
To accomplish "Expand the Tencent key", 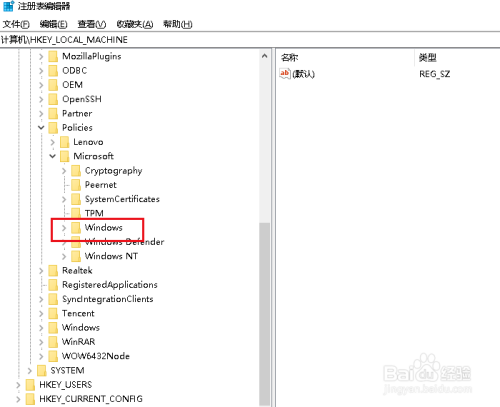I will (x=41, y=314).
